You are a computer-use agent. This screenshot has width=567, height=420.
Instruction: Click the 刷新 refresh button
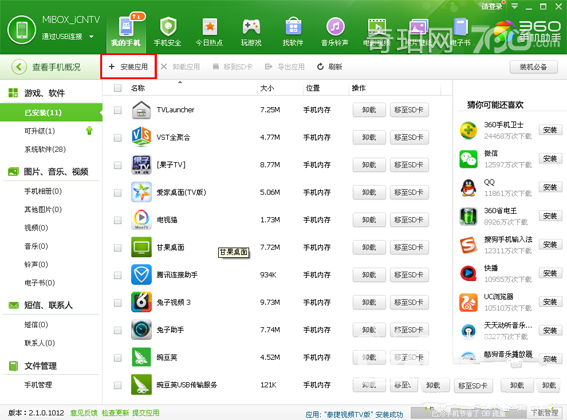coord(329,67)
